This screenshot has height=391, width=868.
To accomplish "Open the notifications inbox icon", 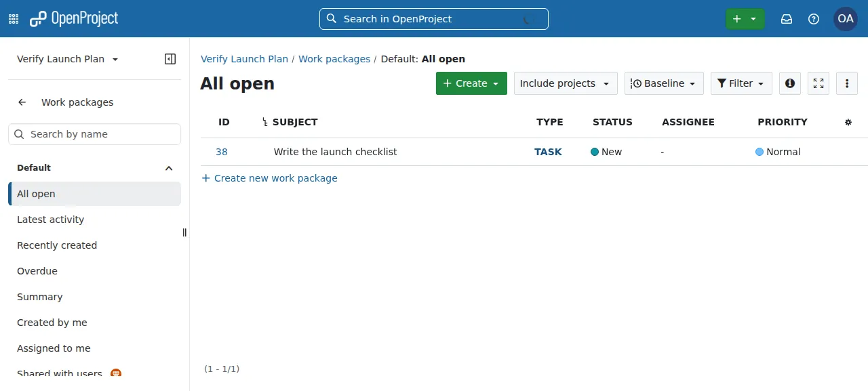I will point(787,19).
